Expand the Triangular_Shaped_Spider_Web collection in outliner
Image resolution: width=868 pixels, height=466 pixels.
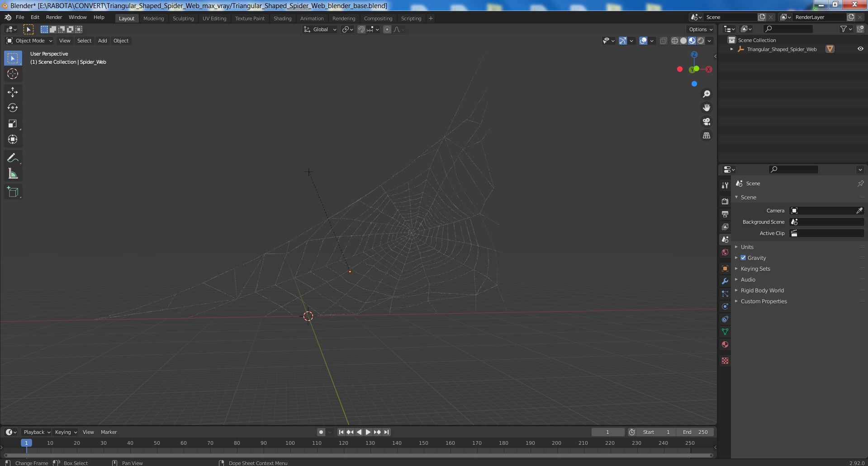[731, 49]
